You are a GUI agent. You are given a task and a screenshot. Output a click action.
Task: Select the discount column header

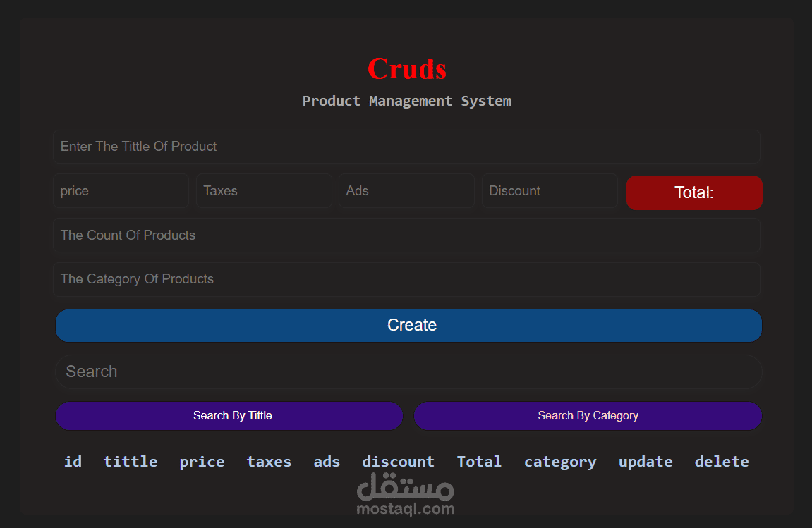398,461
